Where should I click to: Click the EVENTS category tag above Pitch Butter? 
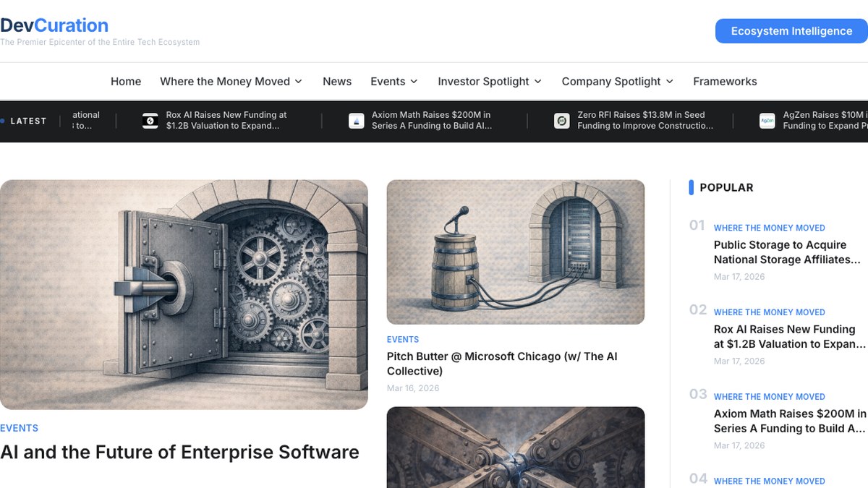[x=403, y=339]
